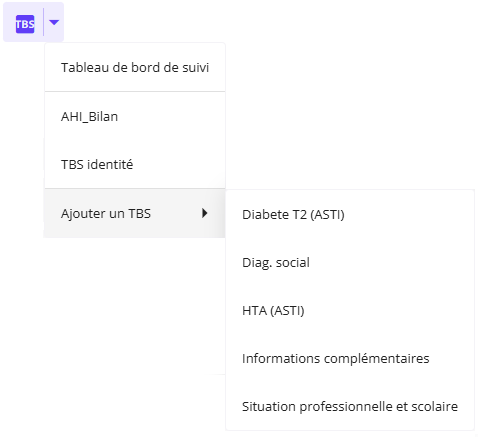Choose Ajouter un TBS menu item
The height and width of the screenshot is (437, 478).
pos(135,213)
